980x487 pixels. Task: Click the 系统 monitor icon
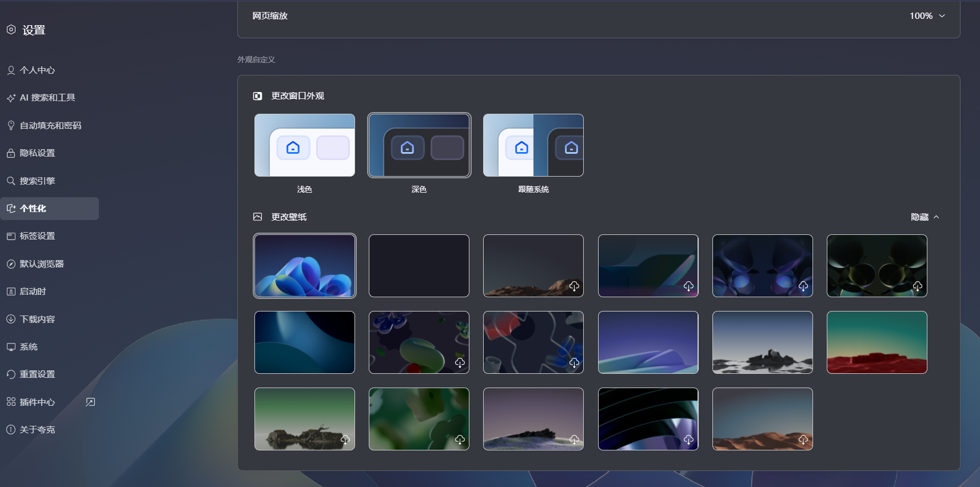click(11, 347)
